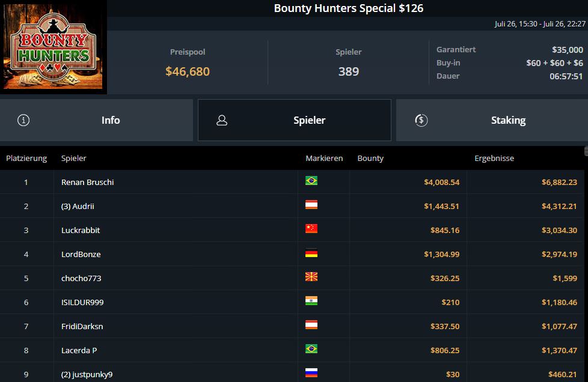Click the Bounty Hunters tournament logo
The image size is (588, 382).
pos(53,47)
